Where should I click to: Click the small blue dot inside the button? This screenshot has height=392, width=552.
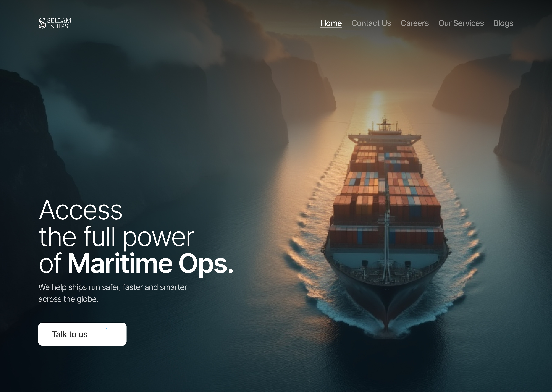point(106,329)
